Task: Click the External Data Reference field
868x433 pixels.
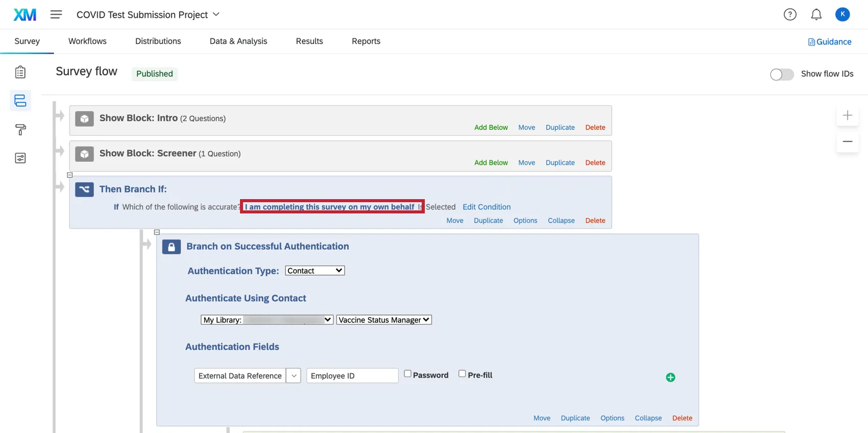Action: (x=240, y=376)
